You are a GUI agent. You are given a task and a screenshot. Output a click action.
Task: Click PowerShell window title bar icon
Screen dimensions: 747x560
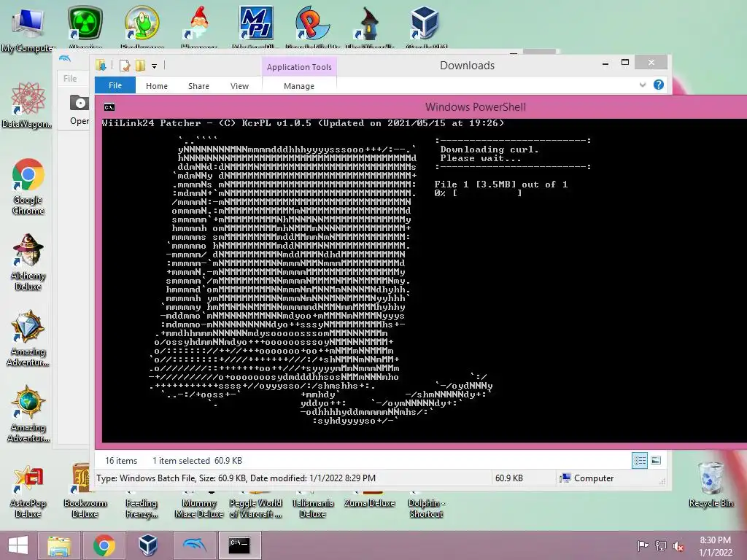click(109, 107)
